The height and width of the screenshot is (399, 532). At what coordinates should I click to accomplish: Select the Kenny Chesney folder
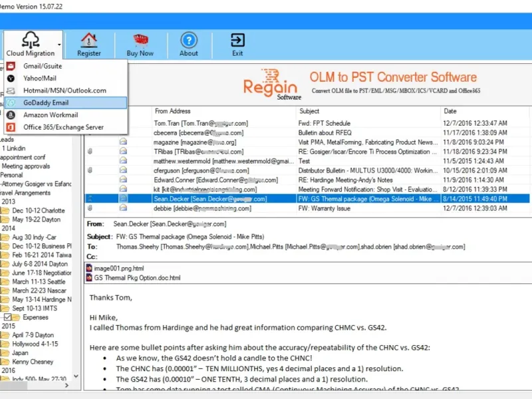click(33, 362)
